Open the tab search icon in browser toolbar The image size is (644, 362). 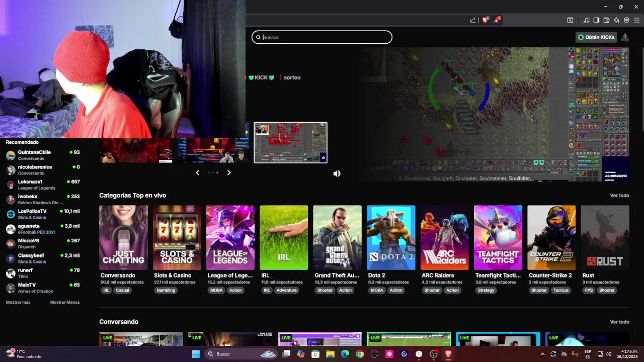point(570,20)
